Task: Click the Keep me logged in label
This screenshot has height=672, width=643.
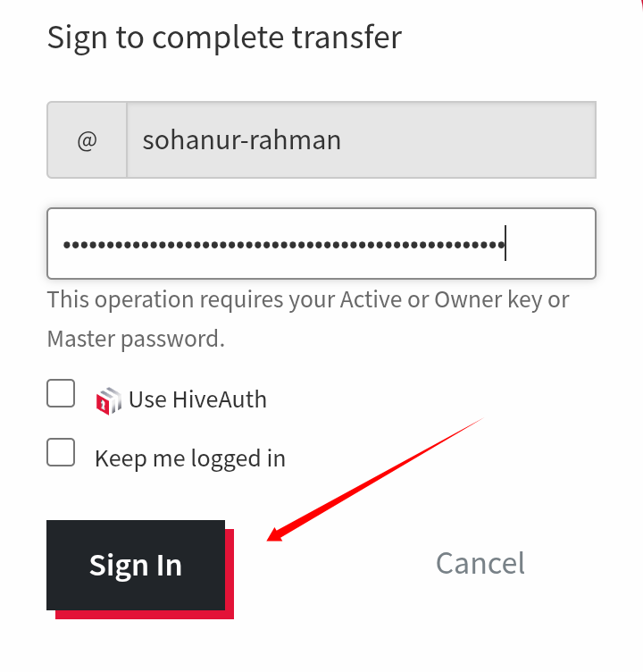Action: [x=190, y=458]
